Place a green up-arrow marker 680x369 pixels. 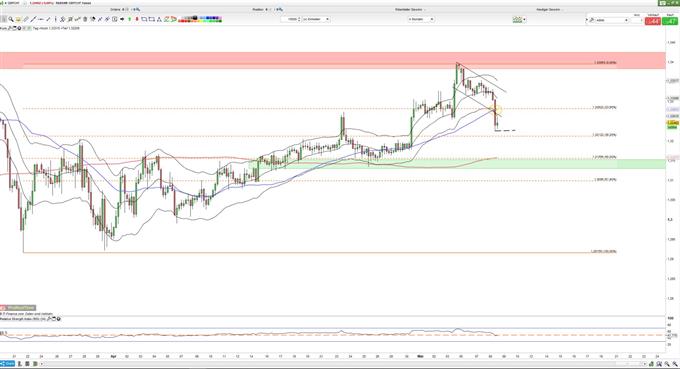(129, 19)
